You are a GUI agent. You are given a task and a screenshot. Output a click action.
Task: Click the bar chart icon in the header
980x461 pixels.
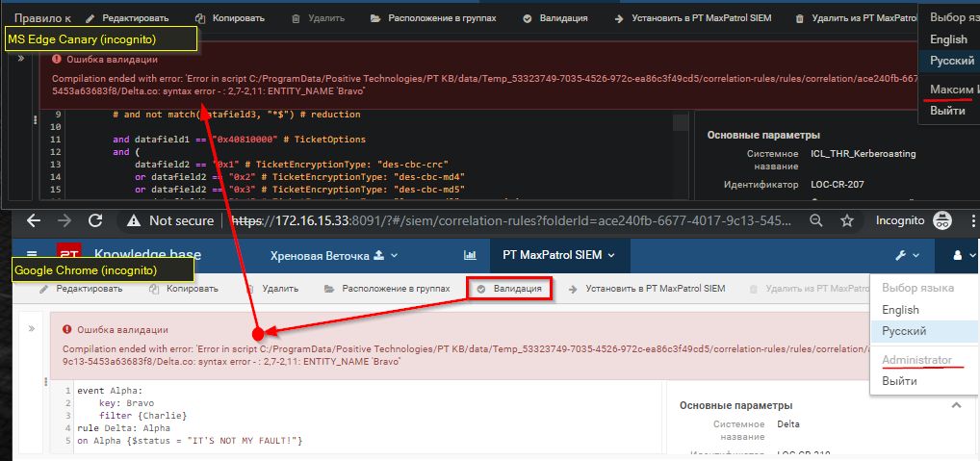(470, 255)
